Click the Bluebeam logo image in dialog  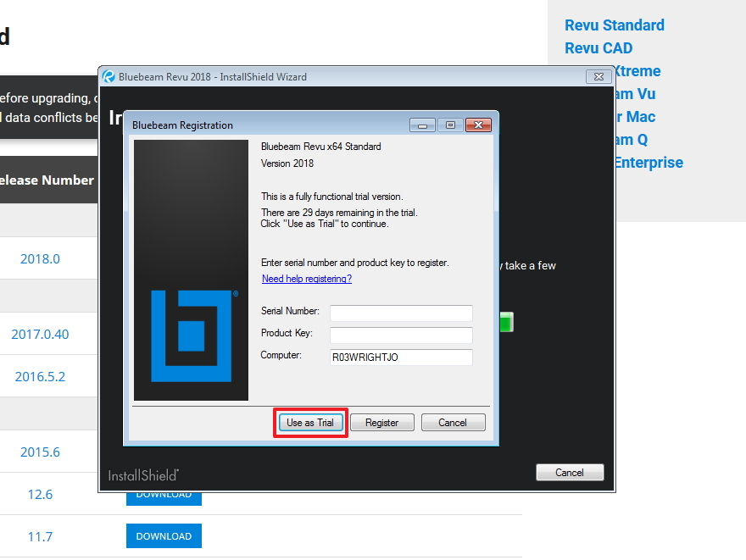click(191, 270)
